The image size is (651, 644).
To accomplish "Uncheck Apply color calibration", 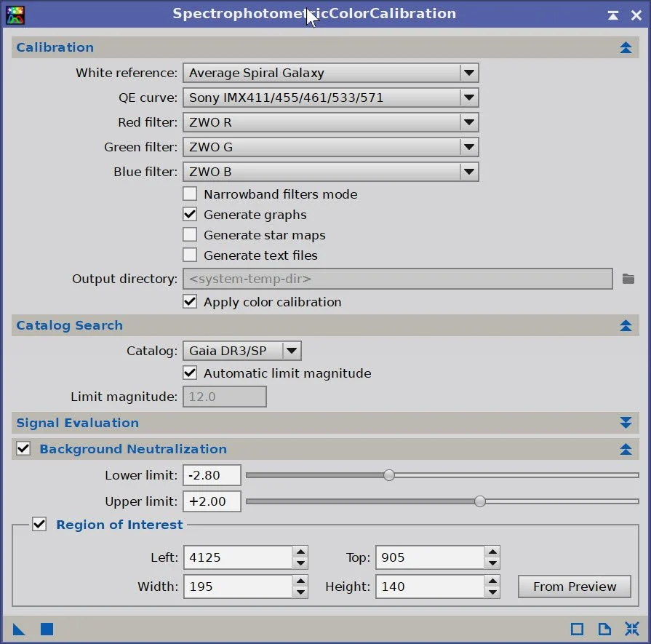I will click(190, 302).
